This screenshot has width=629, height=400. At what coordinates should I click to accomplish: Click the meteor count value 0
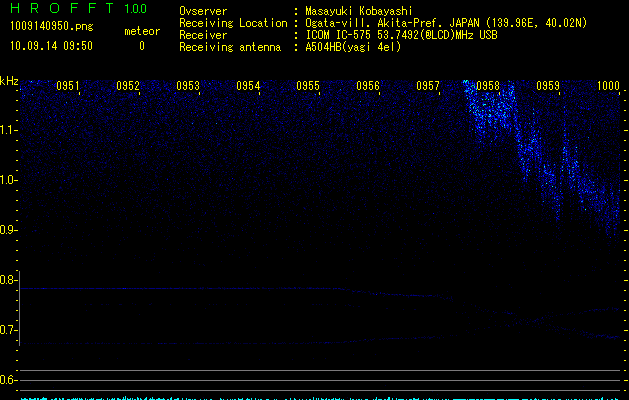pyautogui.click(x=142, y=46)
